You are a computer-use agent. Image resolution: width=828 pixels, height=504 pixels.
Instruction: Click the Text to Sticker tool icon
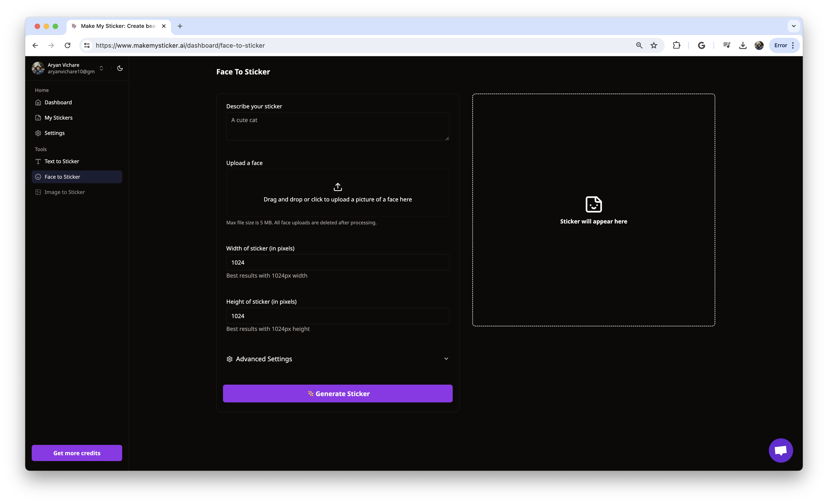38,161
